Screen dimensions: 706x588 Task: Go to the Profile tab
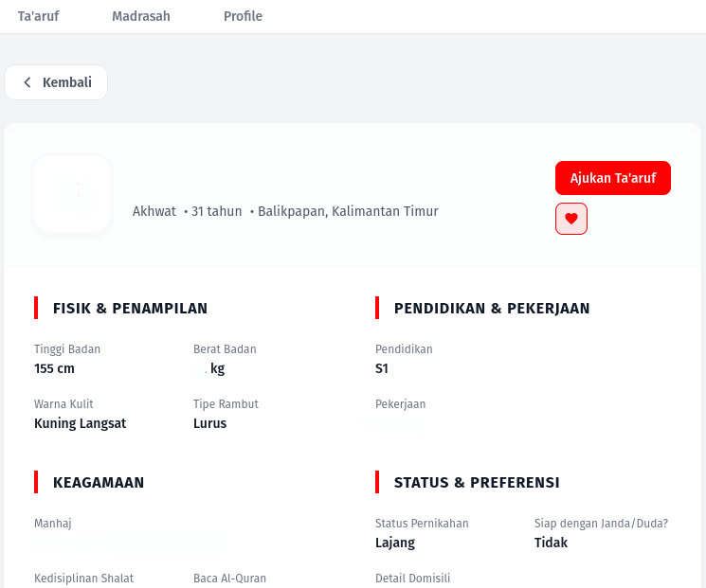pyautogui.click(x=243, y=16)
